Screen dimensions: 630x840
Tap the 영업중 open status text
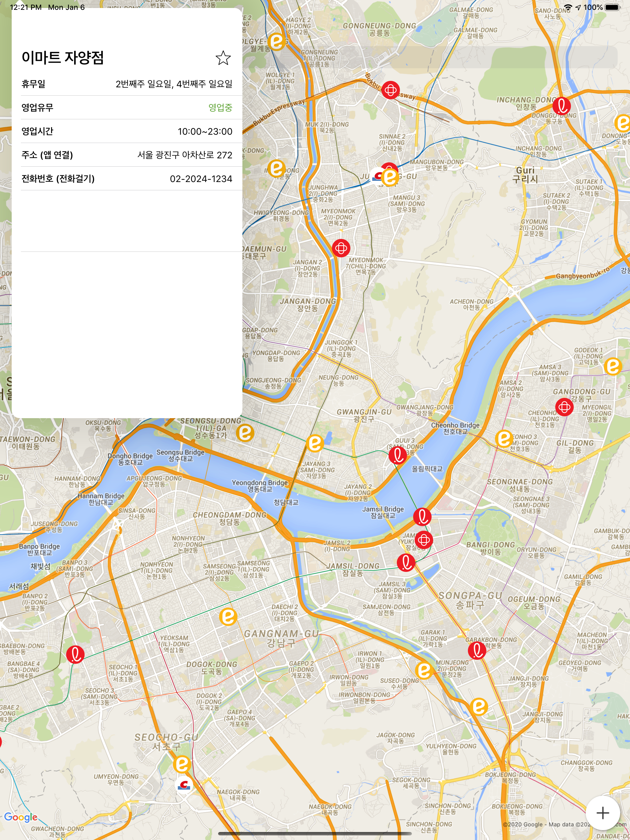tap(220, 108)
